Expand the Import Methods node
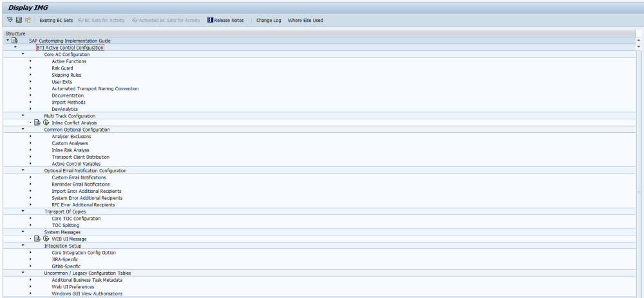644x298 pixels. click(31, 102)
